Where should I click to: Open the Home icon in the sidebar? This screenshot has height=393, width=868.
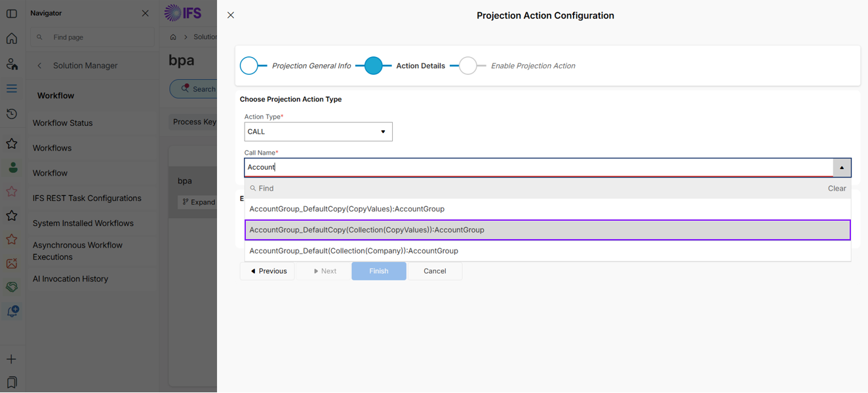coord(12,39)
